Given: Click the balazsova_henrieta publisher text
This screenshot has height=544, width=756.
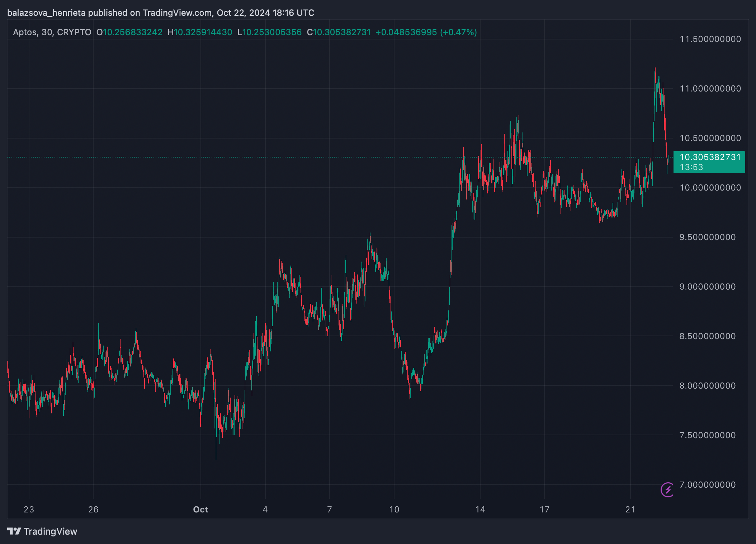Looking at the screenshot, I should [x=46, y=13].
